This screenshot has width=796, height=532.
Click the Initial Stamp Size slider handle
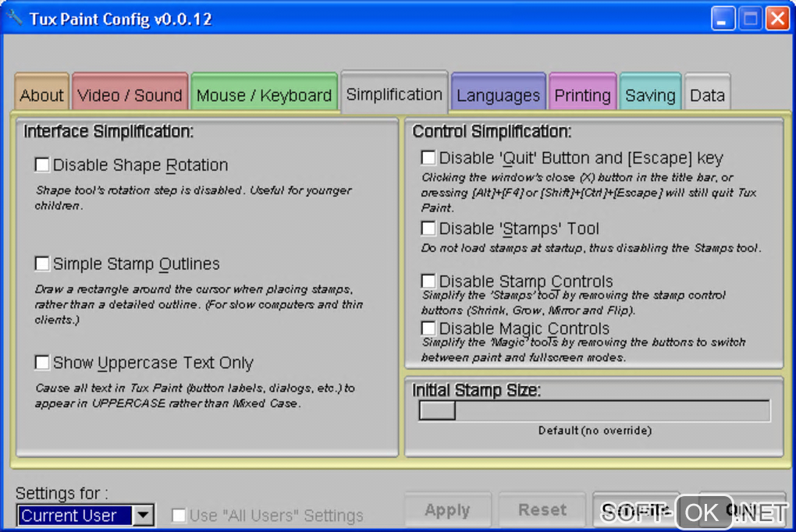437,410
